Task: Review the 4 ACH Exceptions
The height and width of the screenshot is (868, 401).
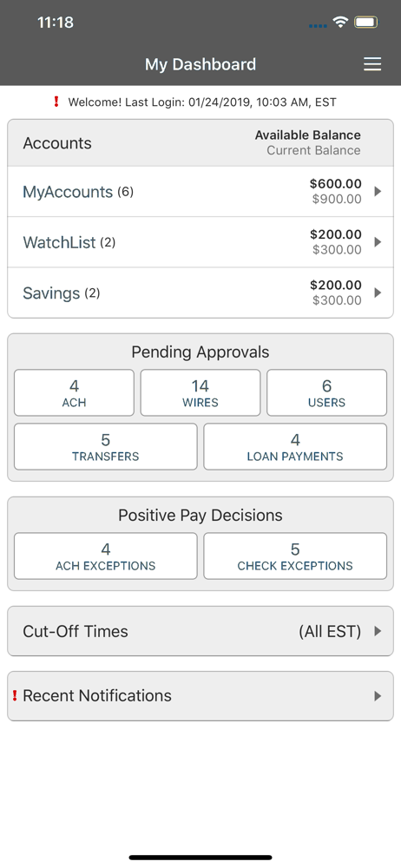Action: point(105,556)
